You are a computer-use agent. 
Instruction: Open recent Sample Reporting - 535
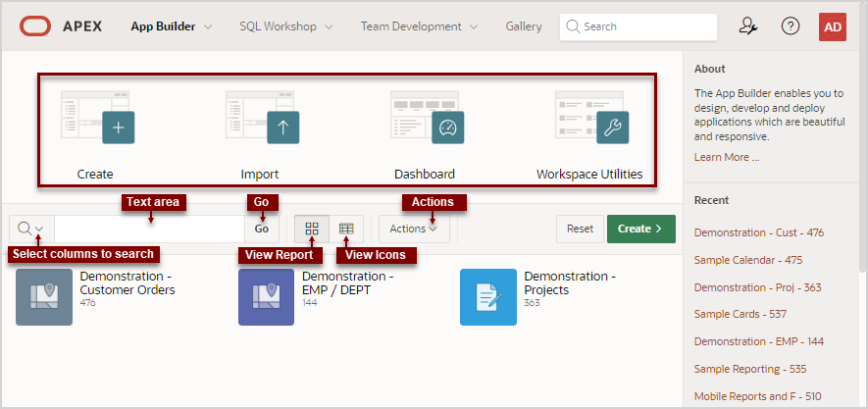click(750, 369)
